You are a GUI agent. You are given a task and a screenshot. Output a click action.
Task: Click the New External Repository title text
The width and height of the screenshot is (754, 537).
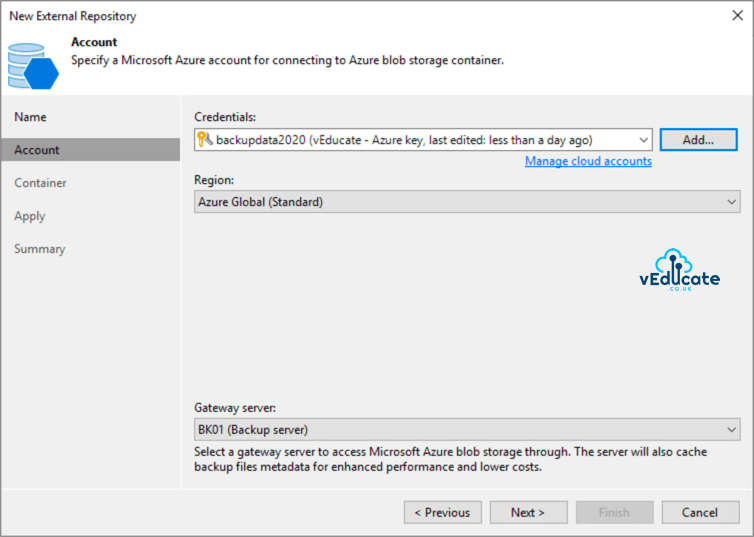[x=73, y=16]
